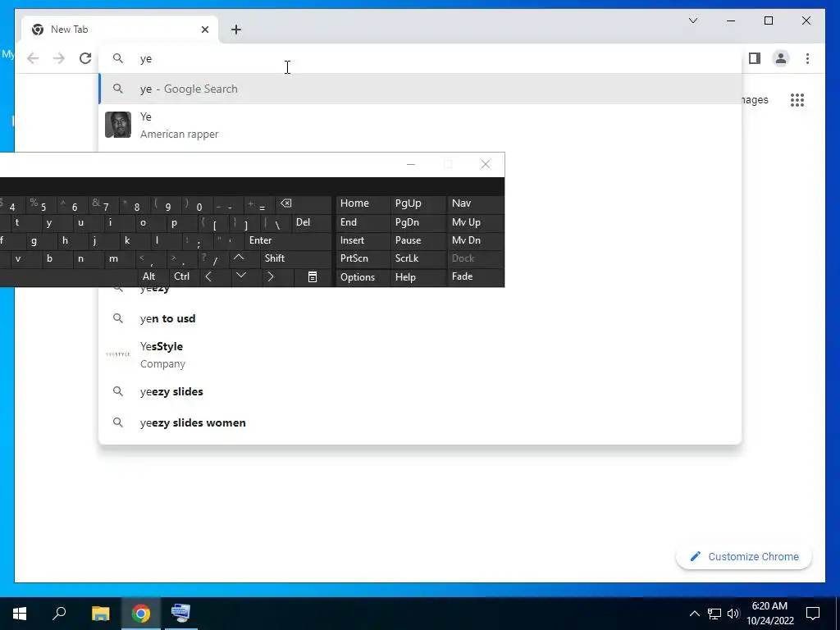
Task: Minimize the on-screen keyboard window
Action: 411,164
